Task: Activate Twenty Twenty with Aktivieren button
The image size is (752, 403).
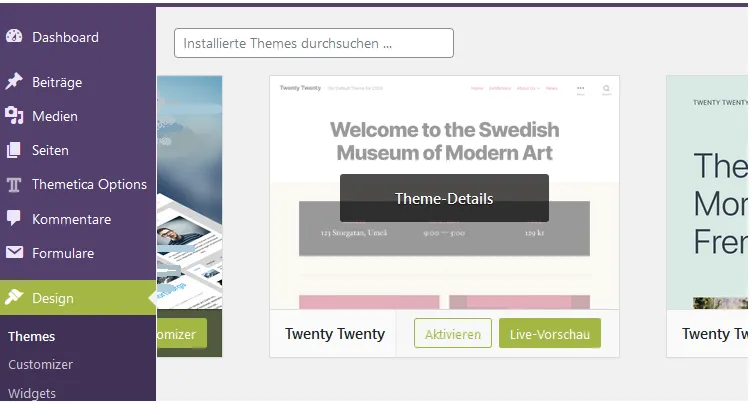Action: pyautogui.click(x=453, y=333)
